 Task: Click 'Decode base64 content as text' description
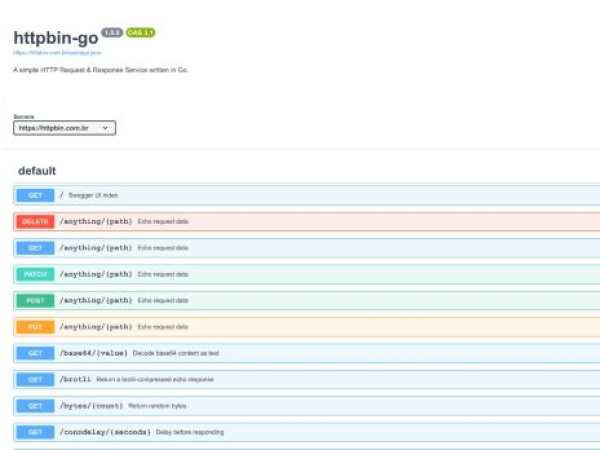coord(176,353)
